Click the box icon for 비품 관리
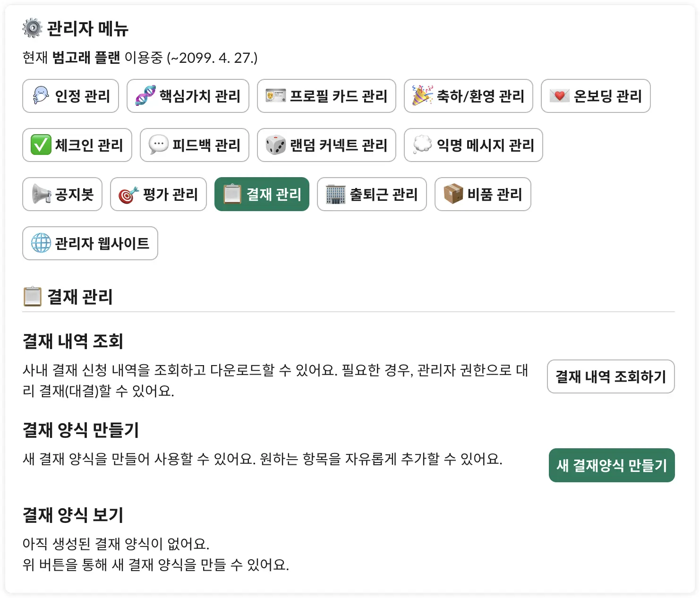700x598 pixels. click(453, 194)
